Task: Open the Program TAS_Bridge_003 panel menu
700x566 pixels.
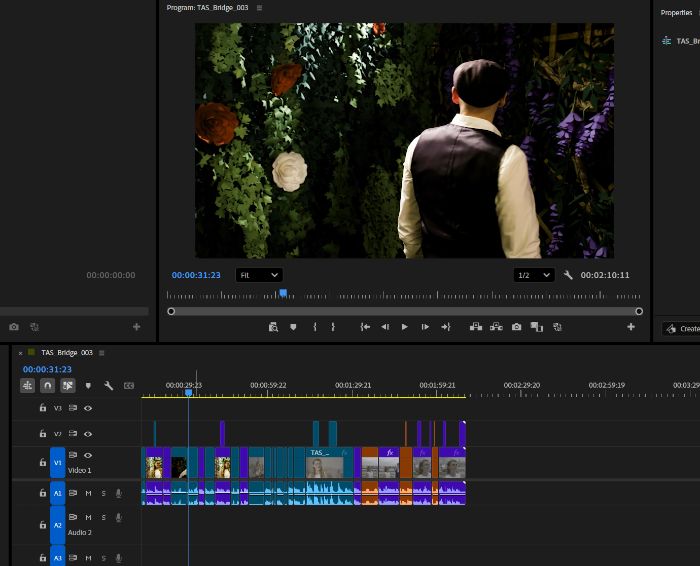Action: [x=259, y=8]
